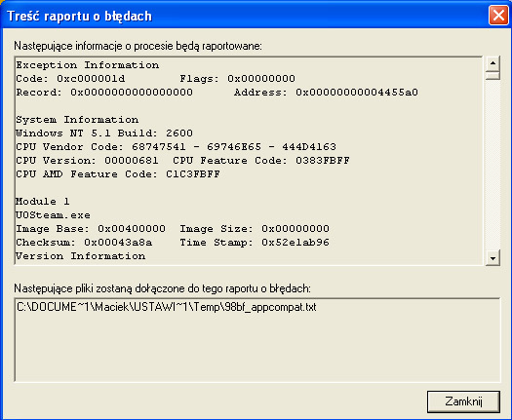
Task: Click the Address value 0x00000000004455a0
Action: click(x=357, y=93)
